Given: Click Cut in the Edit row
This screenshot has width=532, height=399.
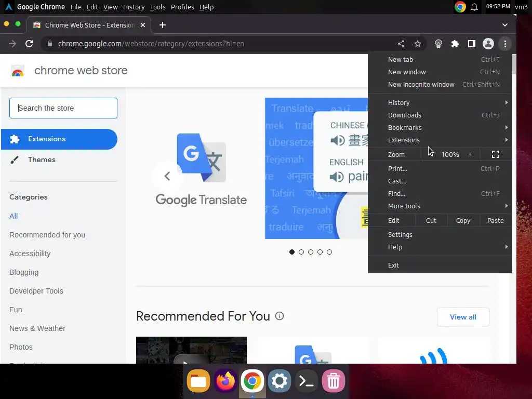Looking at the screenshot, I should click(x=431, y=220).
